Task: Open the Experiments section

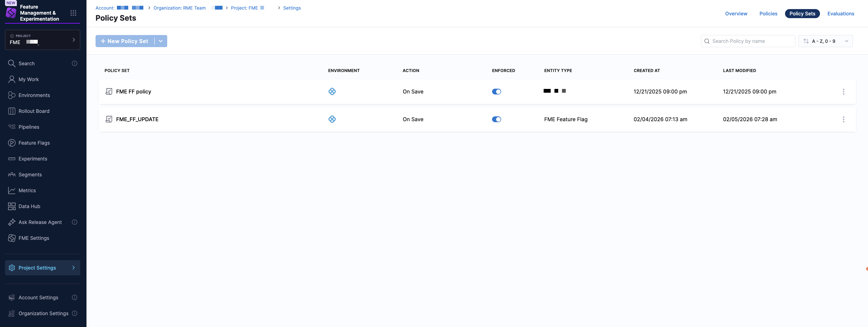Action: point(33,159)
